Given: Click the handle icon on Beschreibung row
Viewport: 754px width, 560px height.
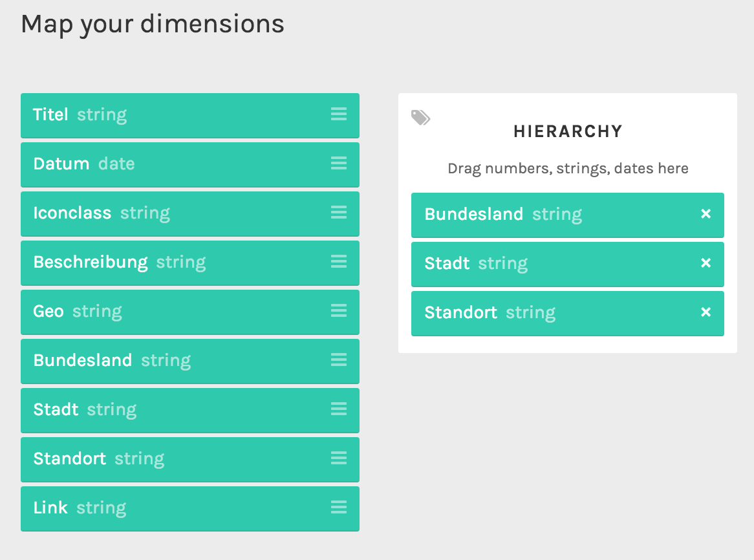Looking at the screenshot, I should click(x=339, y=261).
